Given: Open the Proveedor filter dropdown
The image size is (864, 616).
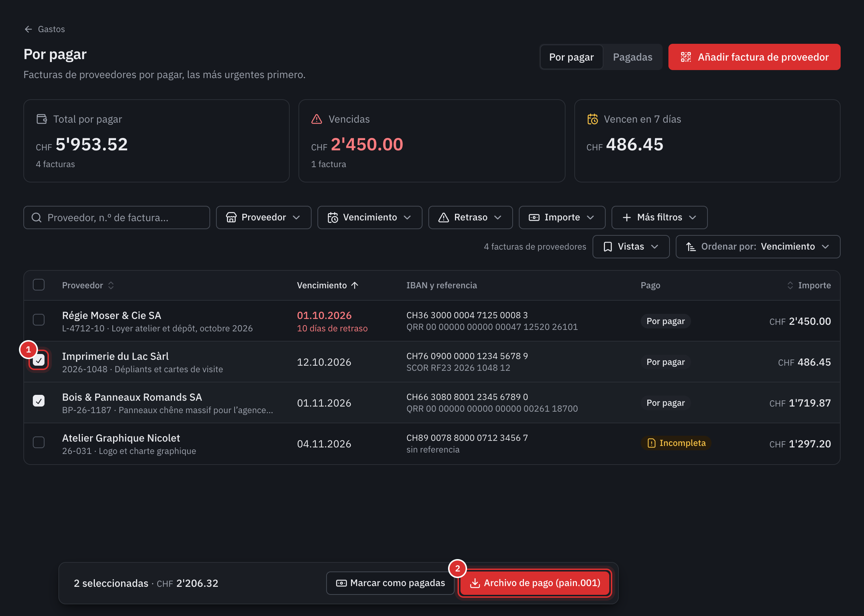Looking at the screenshot, I should point(263,217).
